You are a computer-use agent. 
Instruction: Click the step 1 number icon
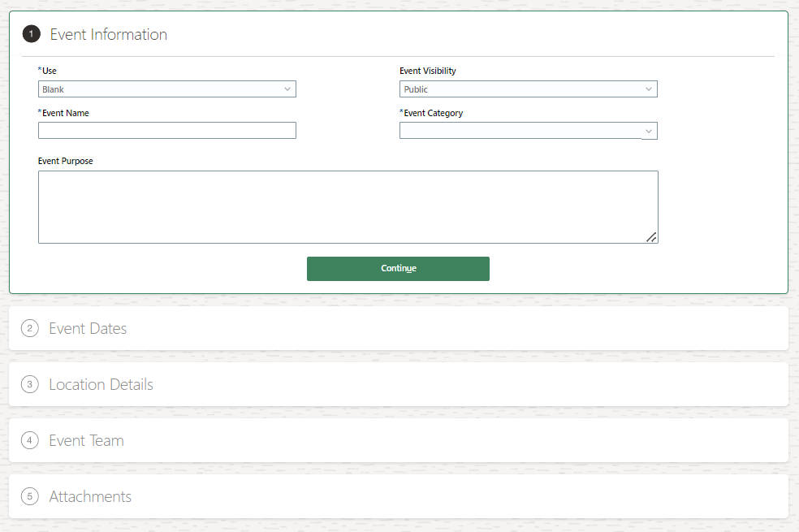coord(31,34)
